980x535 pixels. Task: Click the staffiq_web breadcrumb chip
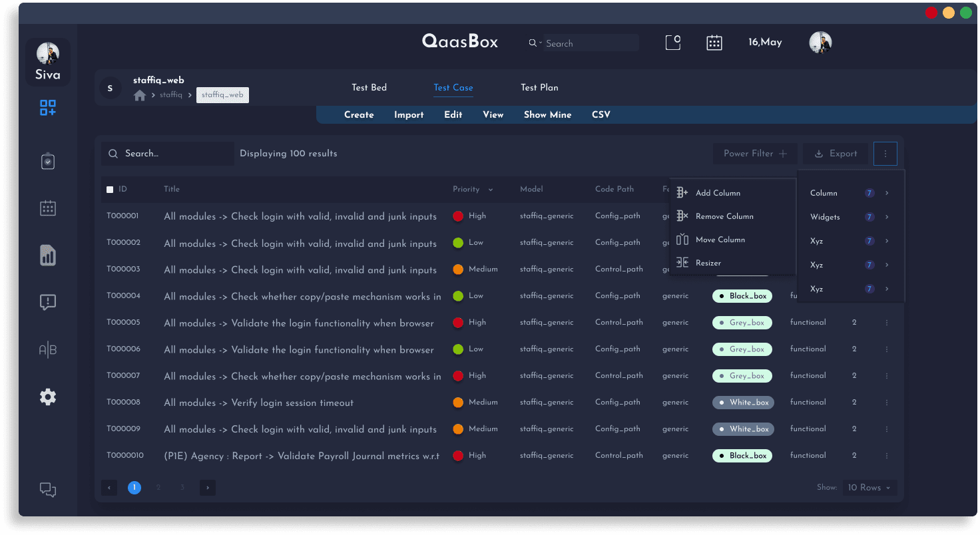(222, 95)
